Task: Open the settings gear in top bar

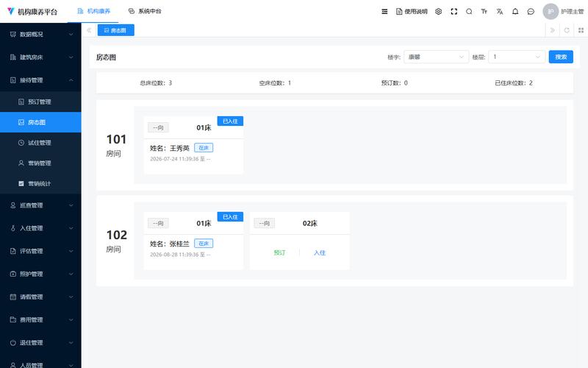Action: coord(438,12)
